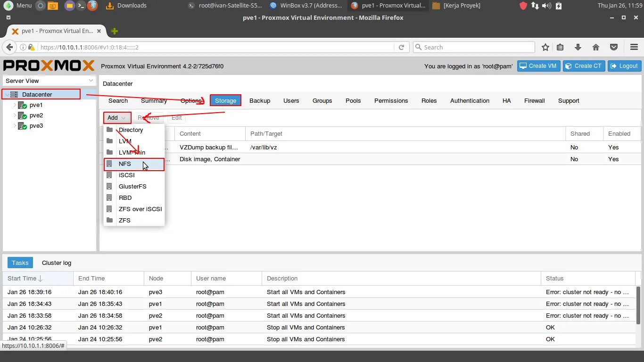Switch to the HA tab
This screenshot has width=644, height=362.
(507, 100)
